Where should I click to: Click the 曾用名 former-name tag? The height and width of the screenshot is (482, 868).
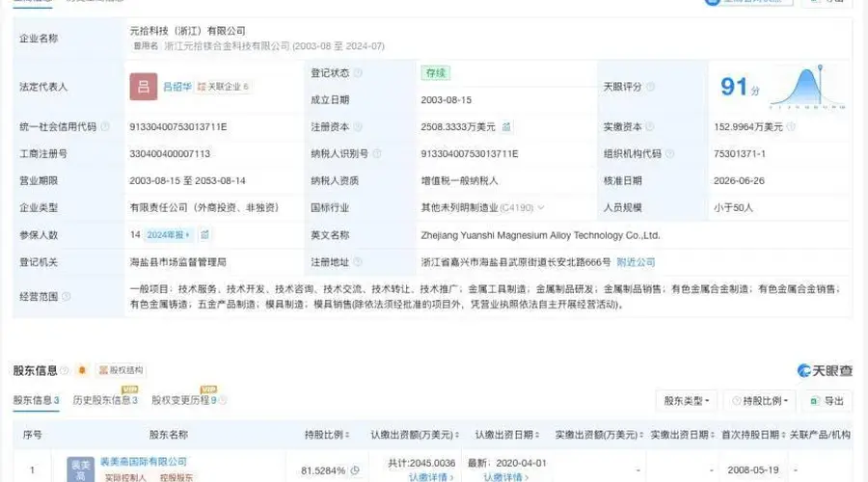point(146,46)
